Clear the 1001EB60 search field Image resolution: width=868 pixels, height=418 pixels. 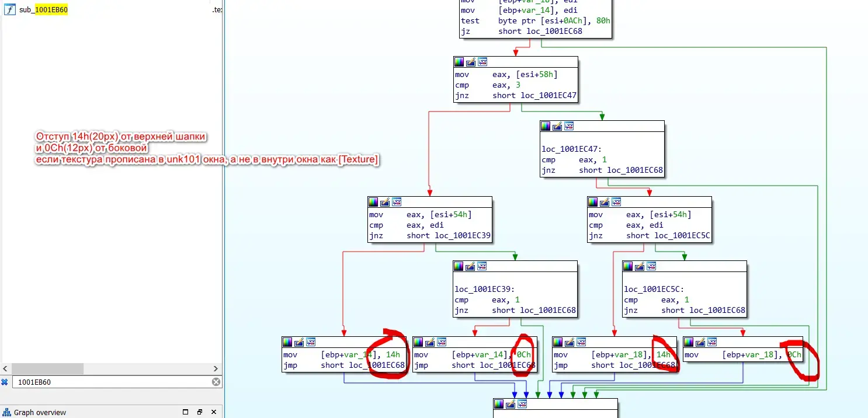216,382
